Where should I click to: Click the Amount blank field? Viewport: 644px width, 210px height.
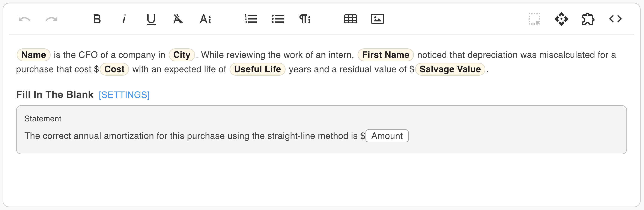coord(387,136)
